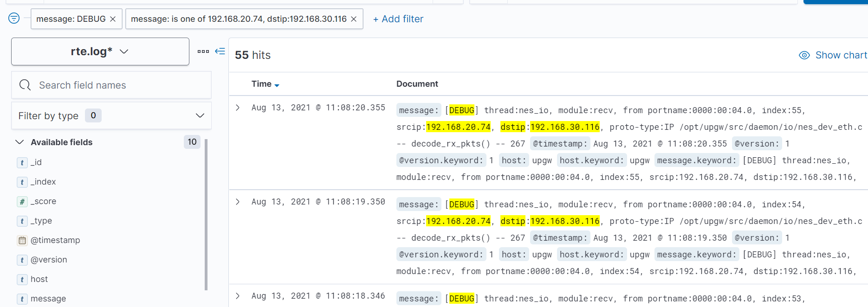Viewport: 868px width, 307px height.
Task: Expand the 11:08:20.355 document row
Action: tap(238, 108)
